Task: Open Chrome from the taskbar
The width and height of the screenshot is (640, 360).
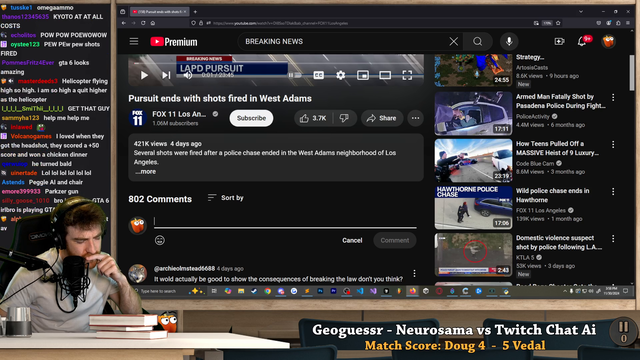Action: (x=267, y=291)
